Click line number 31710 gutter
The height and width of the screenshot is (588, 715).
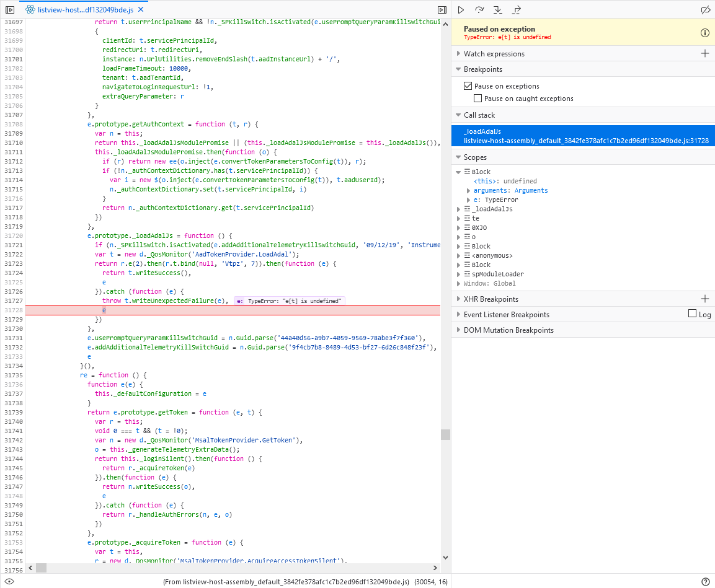[x=13, y=143]
